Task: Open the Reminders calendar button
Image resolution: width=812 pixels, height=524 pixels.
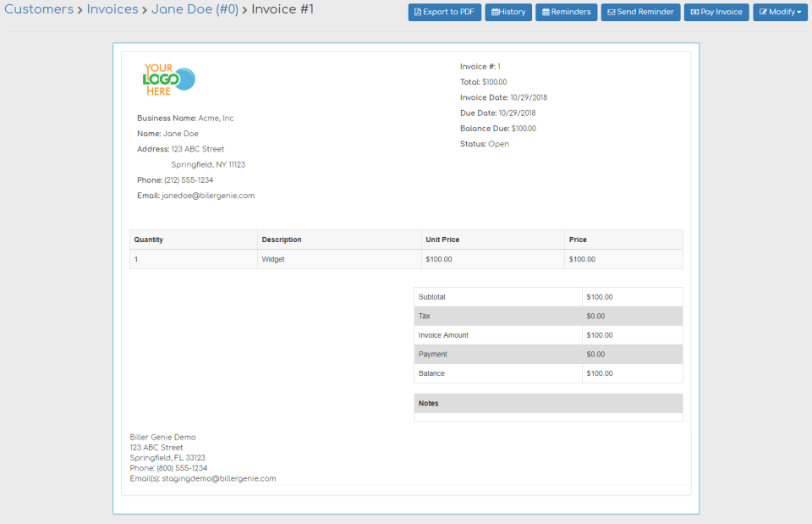Action: 566,13
